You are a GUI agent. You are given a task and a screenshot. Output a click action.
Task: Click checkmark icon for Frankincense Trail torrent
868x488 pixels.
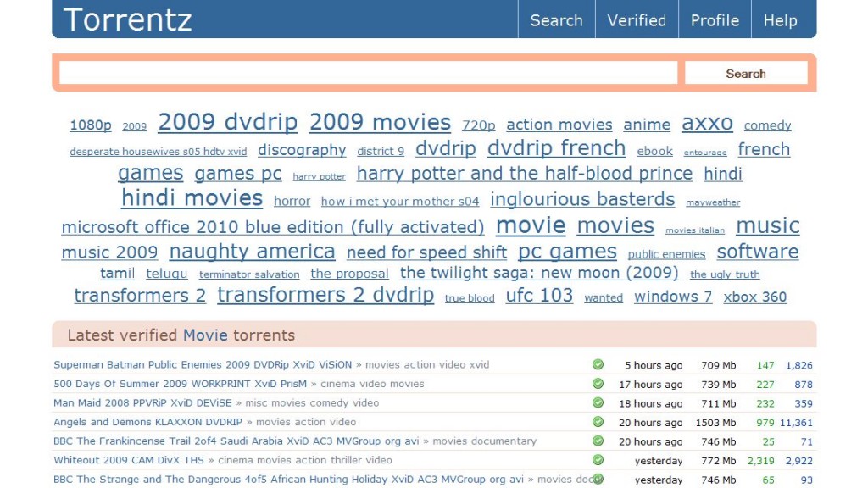coord(598,441)
